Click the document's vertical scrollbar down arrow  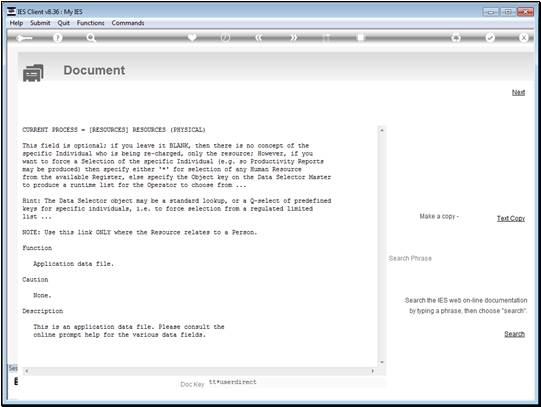coord(382,362)
